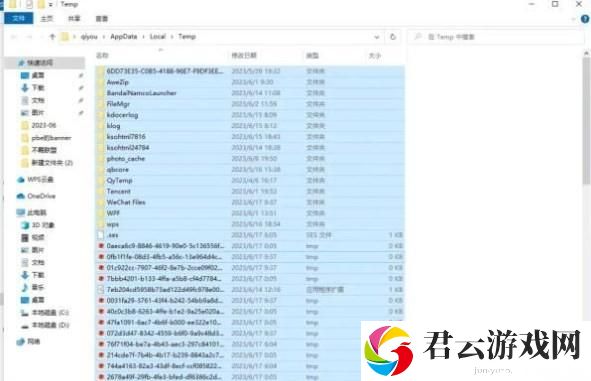Open the breadcrumb chevron after AppData

[x=144, y=37]
